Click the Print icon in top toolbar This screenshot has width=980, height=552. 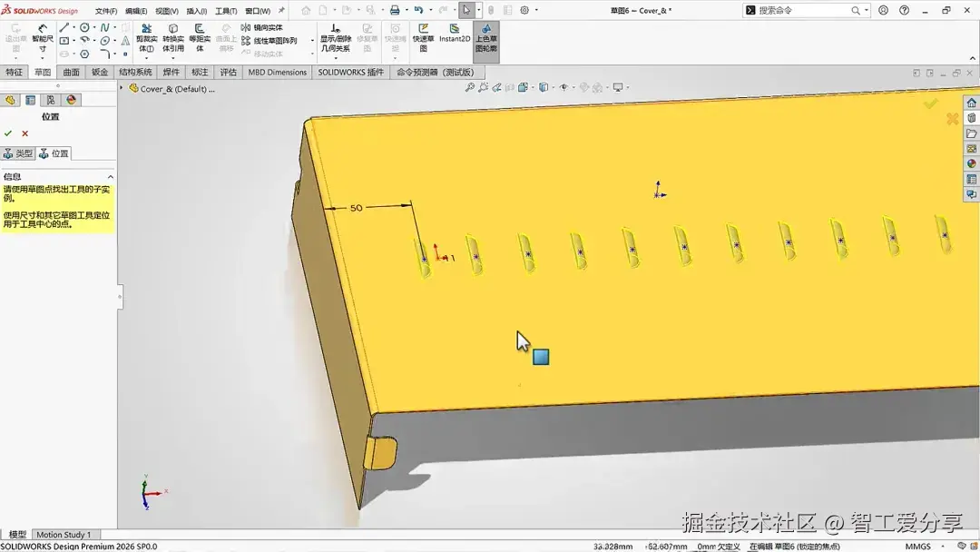coord(395,11)
